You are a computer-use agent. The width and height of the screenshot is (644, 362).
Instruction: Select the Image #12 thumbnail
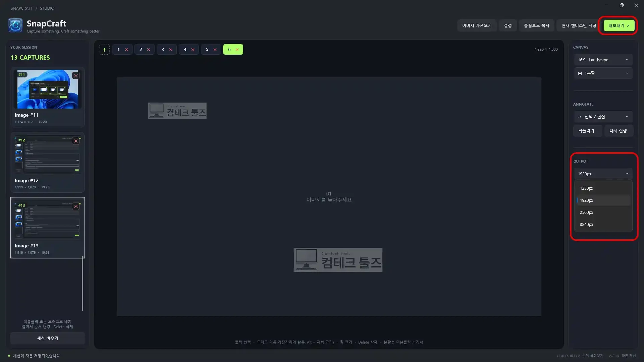pos(47,155)
